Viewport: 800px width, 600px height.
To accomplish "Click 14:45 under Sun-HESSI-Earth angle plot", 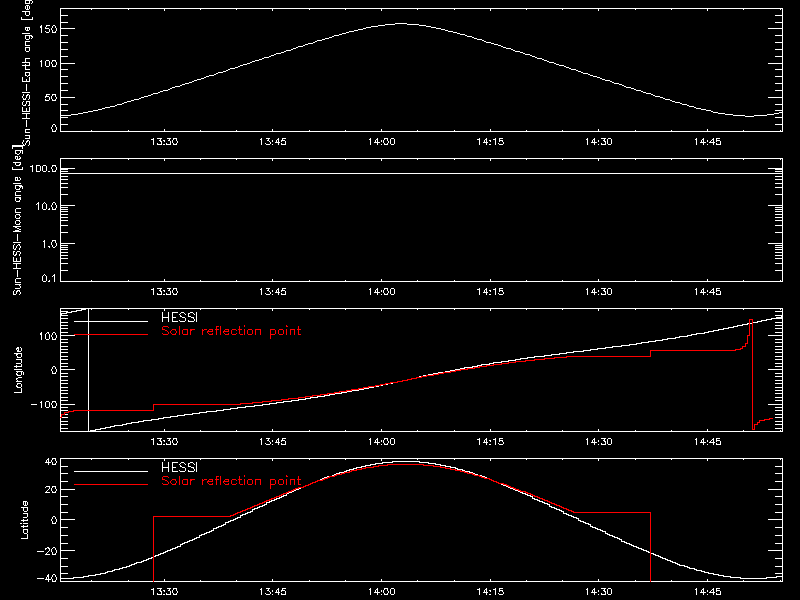I will coord(708,142).
